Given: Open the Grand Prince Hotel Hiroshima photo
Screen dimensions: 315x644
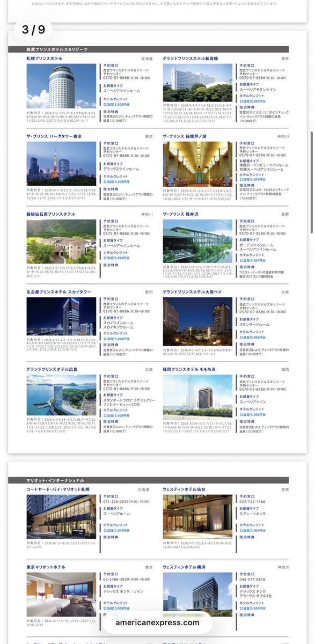Looking at the screenshot, I should [x=62, y=395].
